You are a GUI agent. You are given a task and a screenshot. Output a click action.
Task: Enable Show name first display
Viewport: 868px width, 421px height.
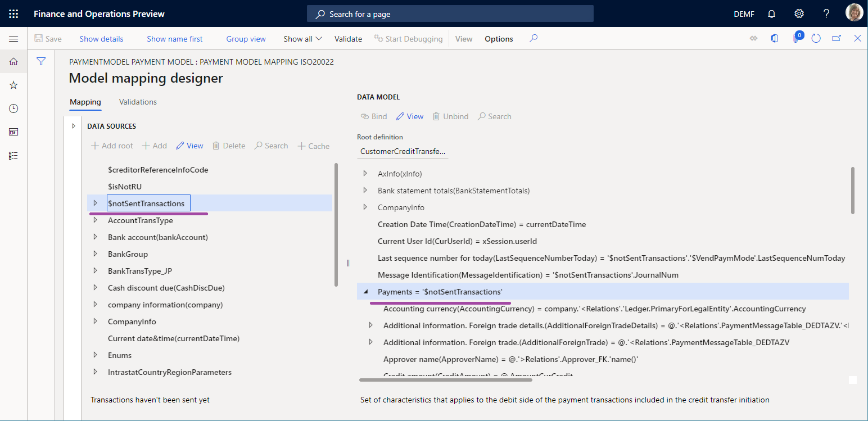tap(174, 38)
